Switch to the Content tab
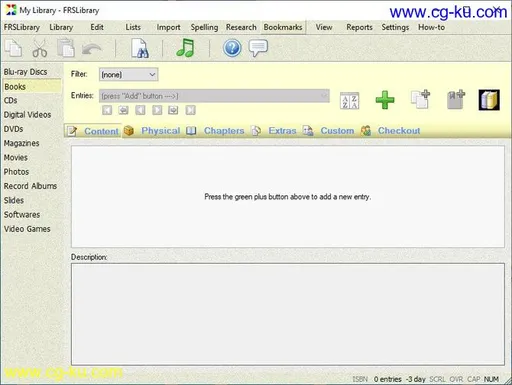Viewport: 512px width, 385px height. tap(93, 131)
